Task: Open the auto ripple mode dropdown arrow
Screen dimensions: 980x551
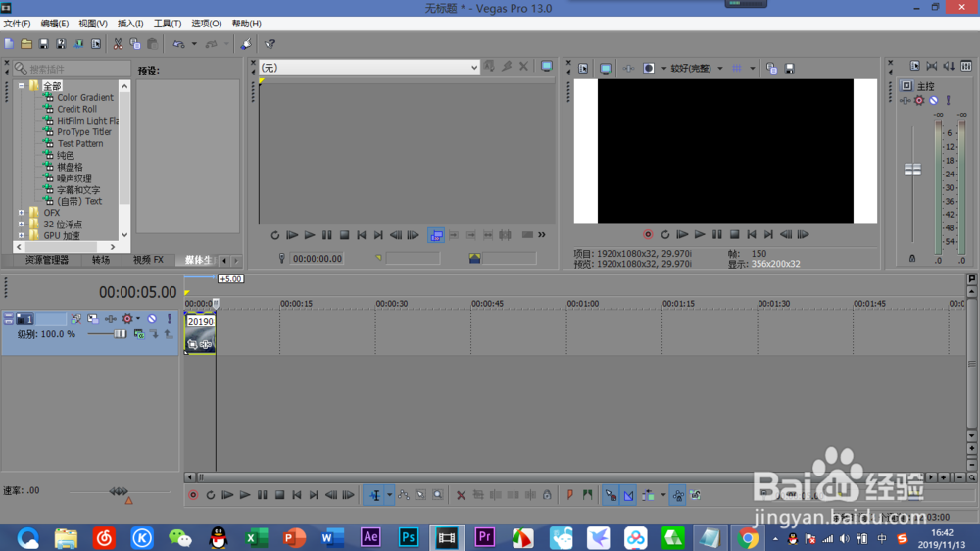Action: coord(663,495)
